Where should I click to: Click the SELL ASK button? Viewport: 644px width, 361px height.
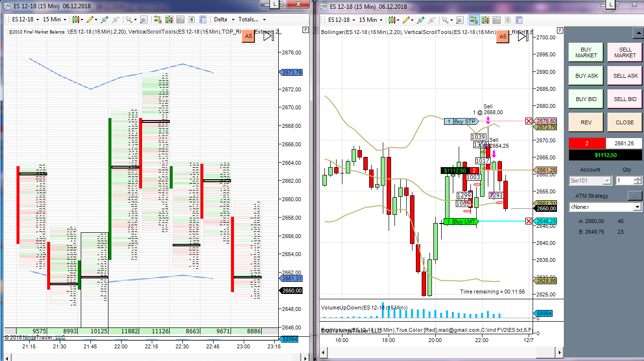(x=625, y=76)
